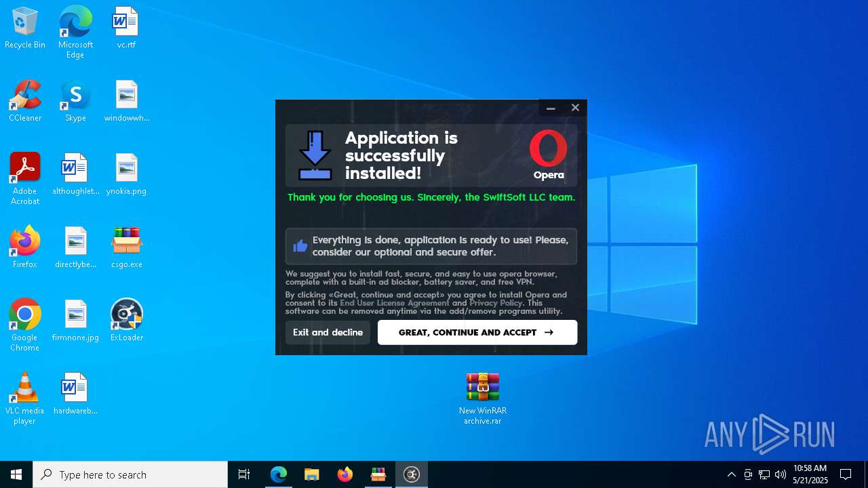
Task: Click the Windows Start button
Action: (x=16, y=474)
